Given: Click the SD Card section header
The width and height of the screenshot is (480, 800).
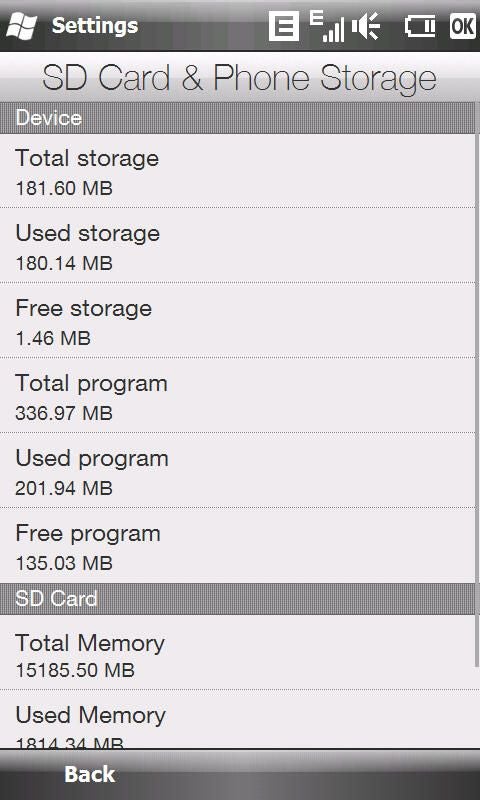Looking at the screenshot, I should coord(237,598).
